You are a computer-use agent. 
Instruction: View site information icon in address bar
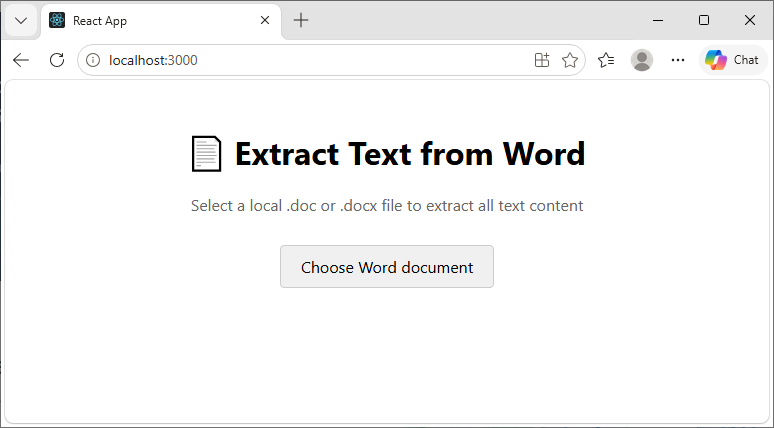click(93, 60)
